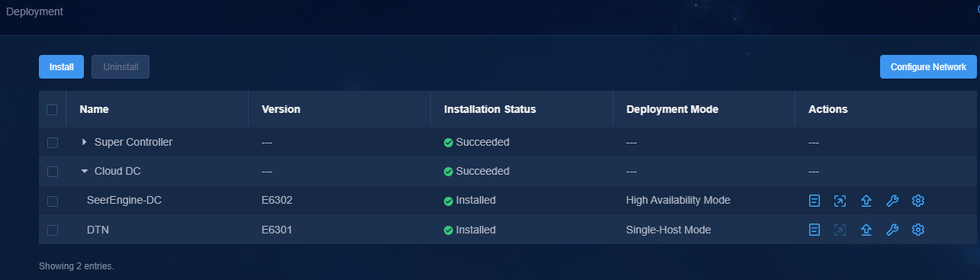
Task: Check the select-all checkbox in table header
Action: pyautogui.click(x=52, y=110)
